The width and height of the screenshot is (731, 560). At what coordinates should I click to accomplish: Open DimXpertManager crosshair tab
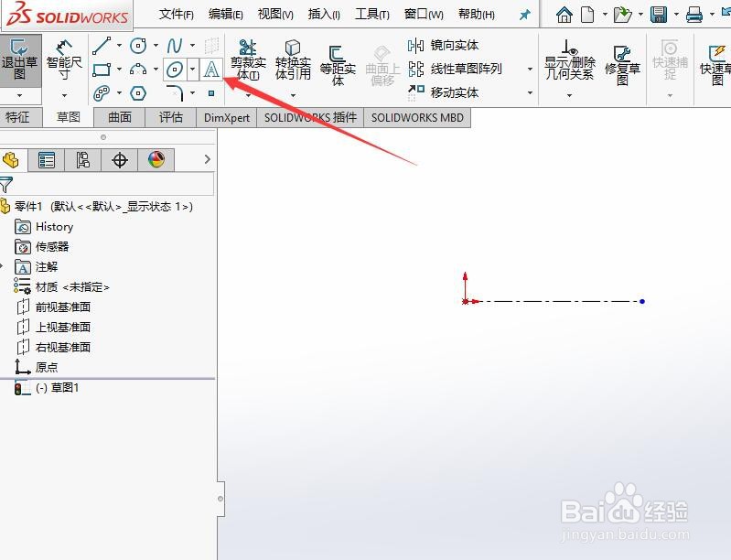coord(120,160)
